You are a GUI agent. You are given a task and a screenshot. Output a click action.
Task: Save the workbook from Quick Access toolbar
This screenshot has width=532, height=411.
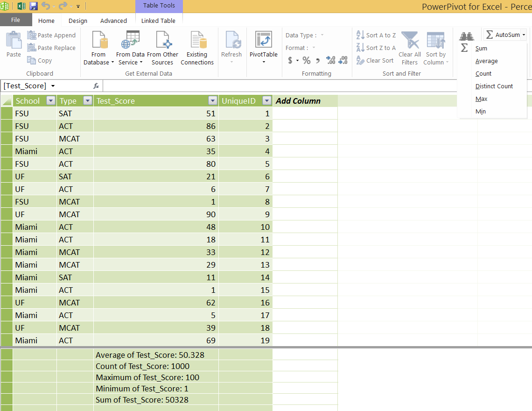[34, 5]
